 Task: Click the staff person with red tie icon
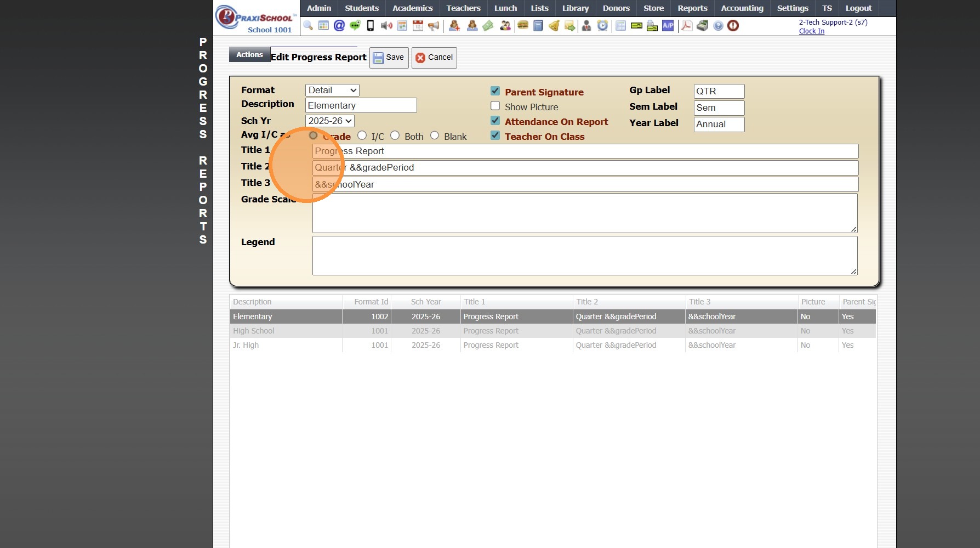pos(586,26)
